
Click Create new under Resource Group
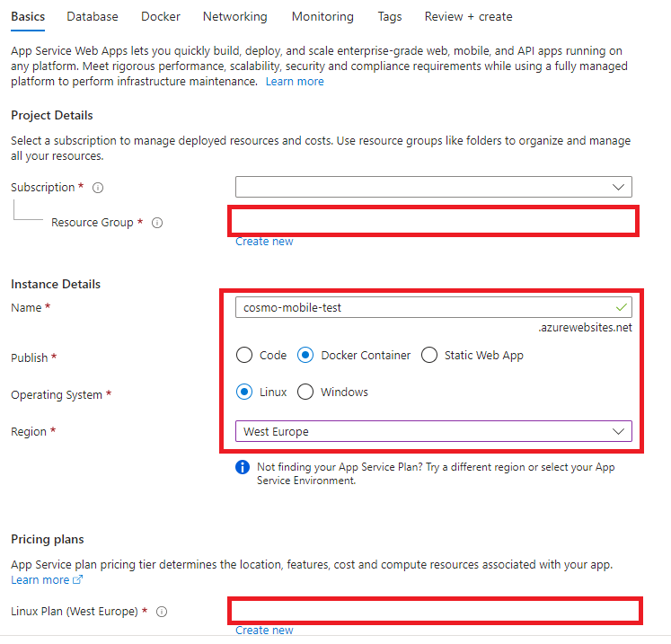coord(264,241)
